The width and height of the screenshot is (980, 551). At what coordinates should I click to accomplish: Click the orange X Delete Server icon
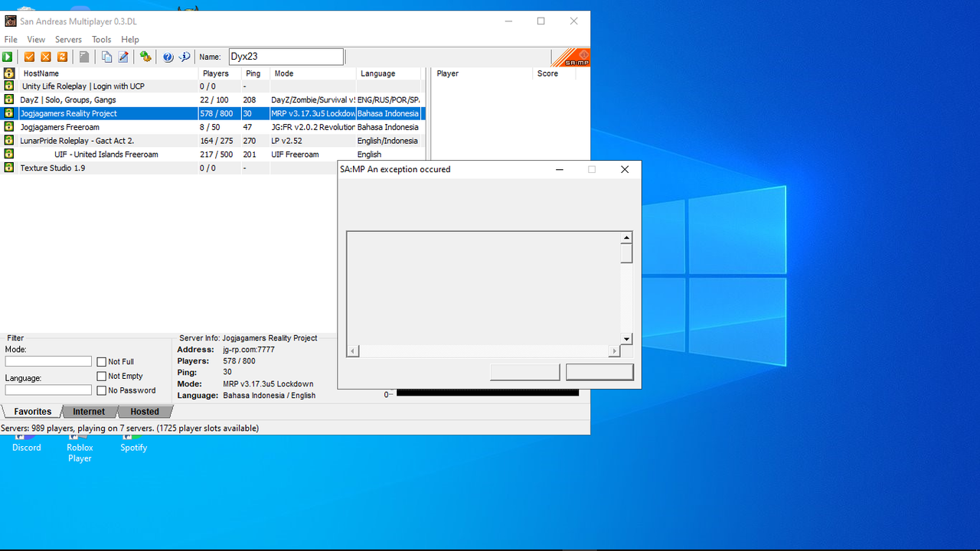click(46, 57)
